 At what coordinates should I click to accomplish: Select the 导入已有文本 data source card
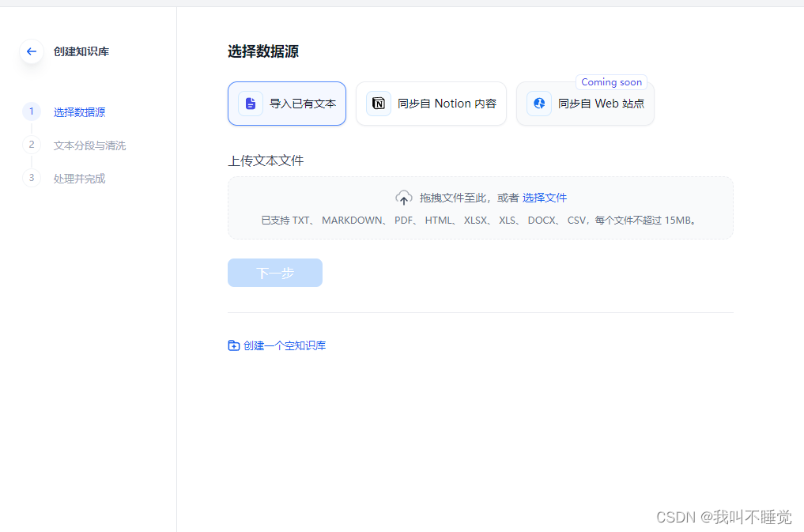pos(286,103)
